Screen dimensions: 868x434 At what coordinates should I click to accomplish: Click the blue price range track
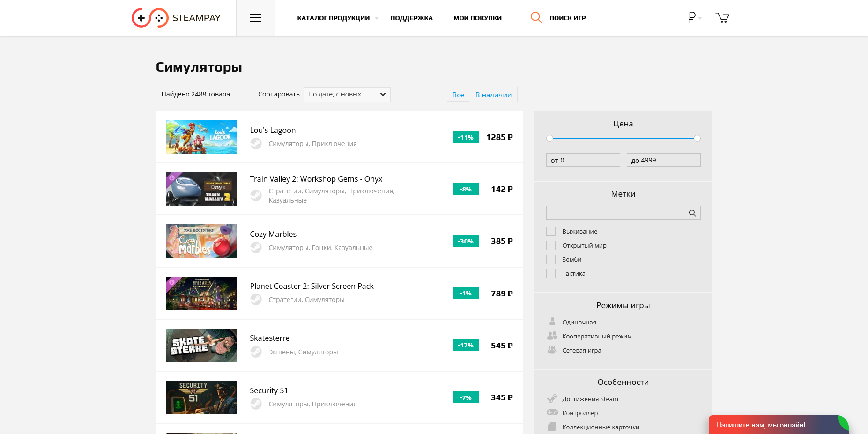click(x=623, y=139)
